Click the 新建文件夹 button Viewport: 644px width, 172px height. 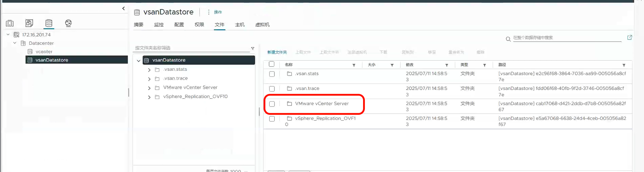[277, 52]
